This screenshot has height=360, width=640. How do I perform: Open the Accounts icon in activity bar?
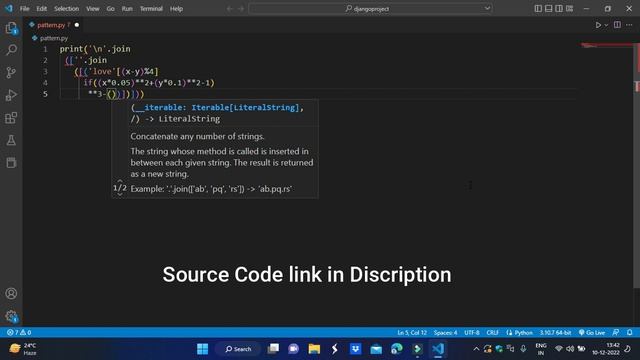(11, 293)
